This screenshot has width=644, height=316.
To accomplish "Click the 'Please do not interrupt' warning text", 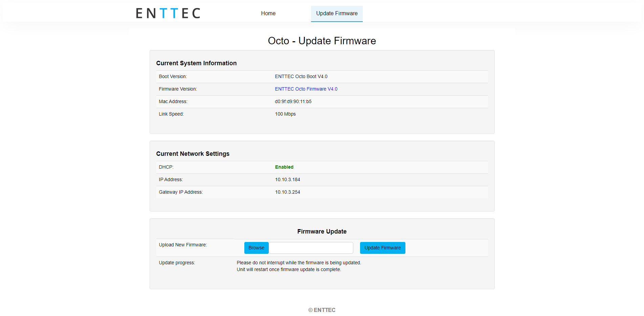I will coord(299,263).
